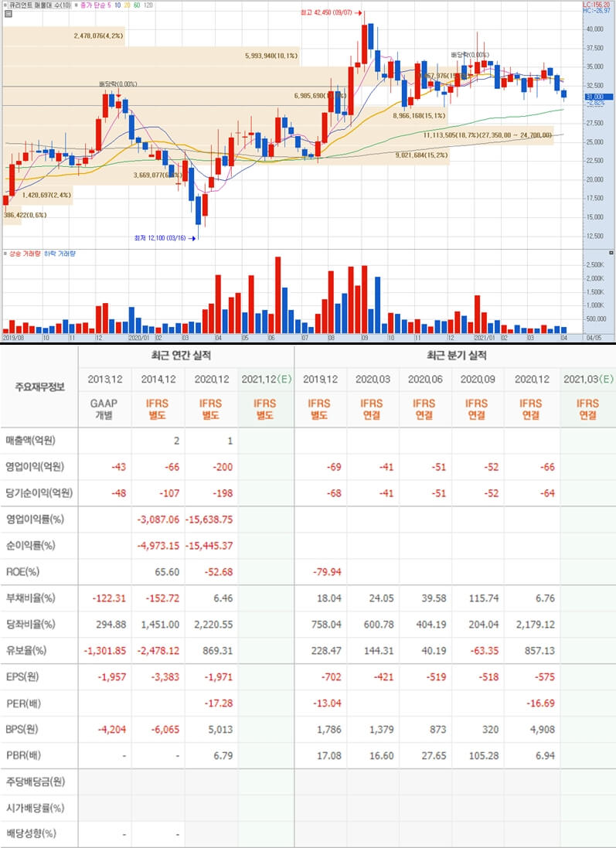The width and height of the screenshot is (616, 848).
Task: Select the 2021.03(E) quarterly column header
Action: click(x=588, y=379)
